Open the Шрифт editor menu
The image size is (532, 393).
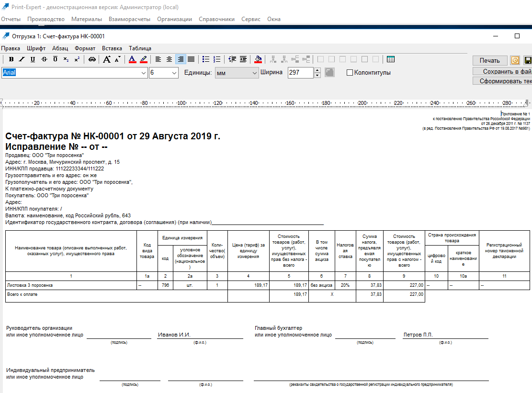coord(36,48)
